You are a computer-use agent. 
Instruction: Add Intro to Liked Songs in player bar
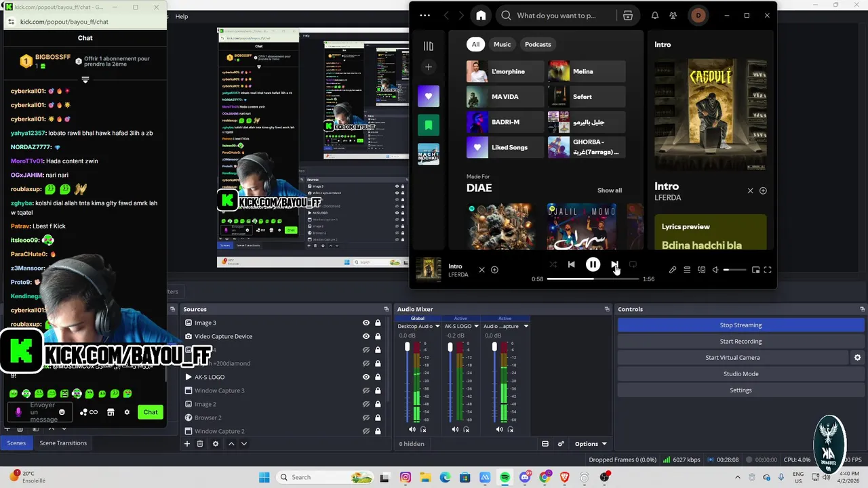pos(494,270)
